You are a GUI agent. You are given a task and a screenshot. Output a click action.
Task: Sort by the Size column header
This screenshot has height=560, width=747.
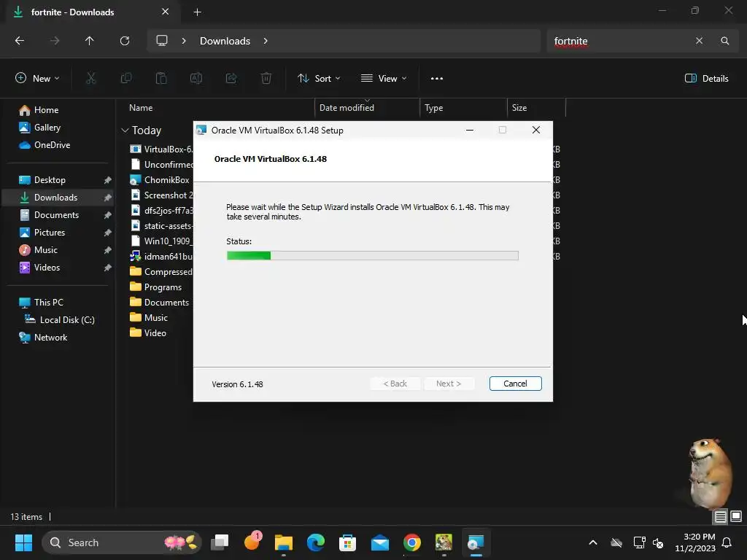(519, 108)
